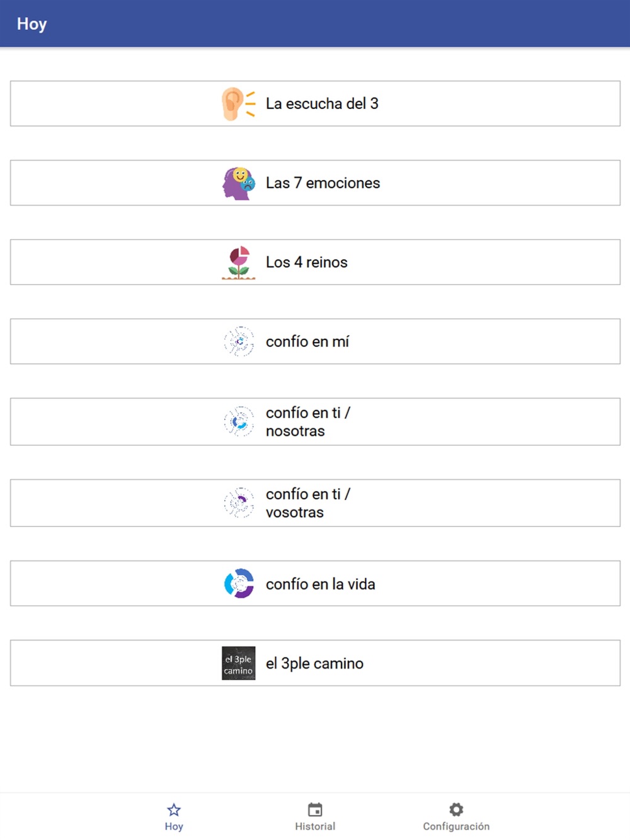Viewport: 630px width, 840px height.
Task: Choose the confío en mí entry
Action: (315, 342)
